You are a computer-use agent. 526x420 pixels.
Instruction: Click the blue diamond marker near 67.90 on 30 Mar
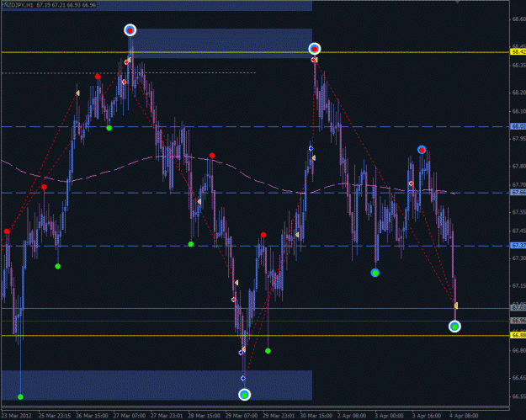(311, 148)
